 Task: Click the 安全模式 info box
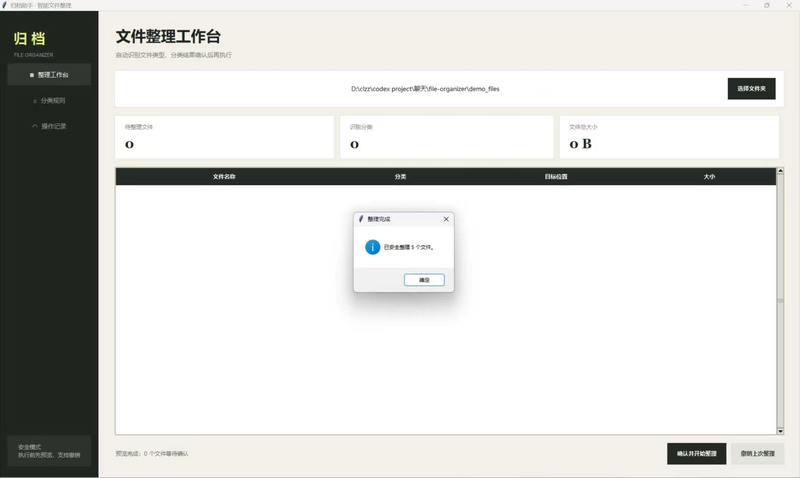pyautogui.click(x=49, y=451)
